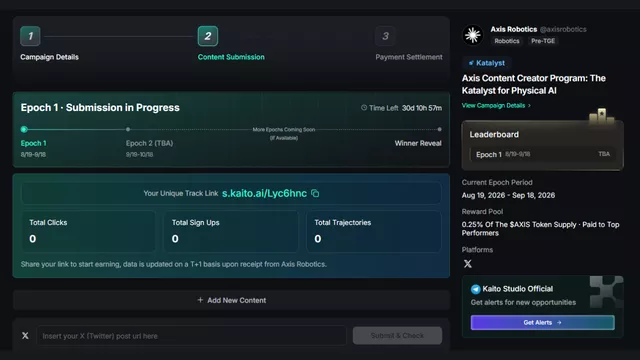
Task: Click the time left value 30d 10h 57m
Action: (422, 108)
